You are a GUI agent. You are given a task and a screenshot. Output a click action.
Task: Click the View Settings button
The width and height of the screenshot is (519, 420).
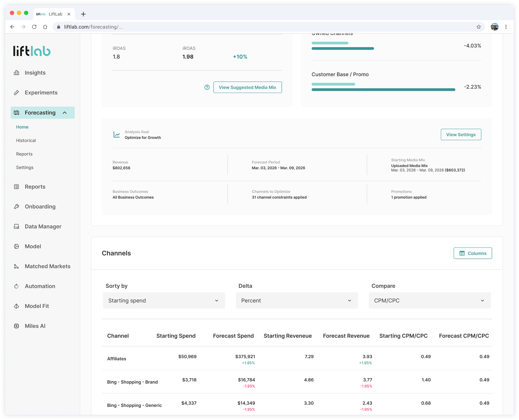click(x=461, y=134)
